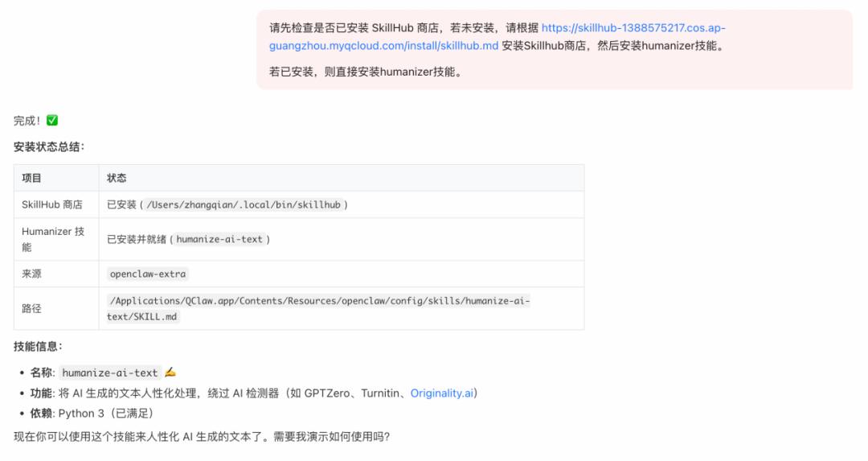Select the Humanizer 技能 table cell

pyautogui.click(x=53, y=239)
